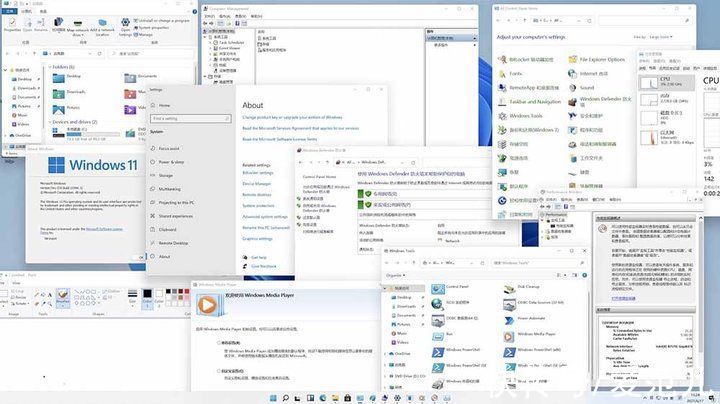Select second radio option in Media Player setup

tap(219, 371)
